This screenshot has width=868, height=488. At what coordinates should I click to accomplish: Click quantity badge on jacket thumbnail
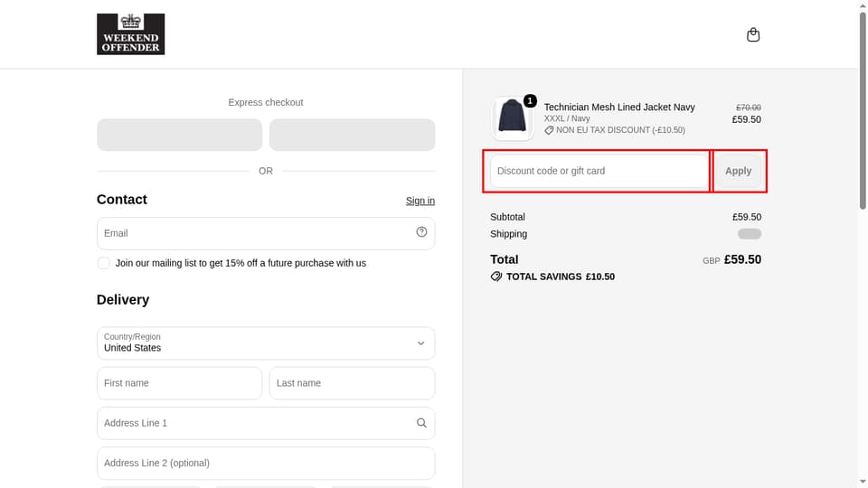(x=530, y=100)
